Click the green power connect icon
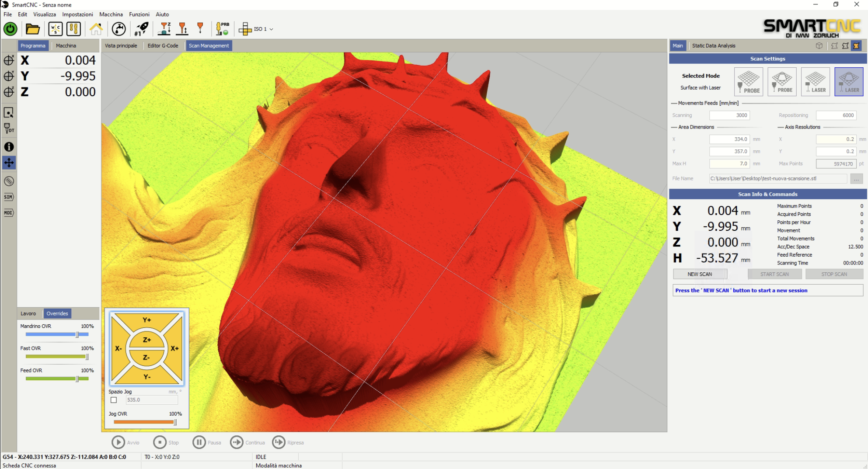 click(10, 29)
